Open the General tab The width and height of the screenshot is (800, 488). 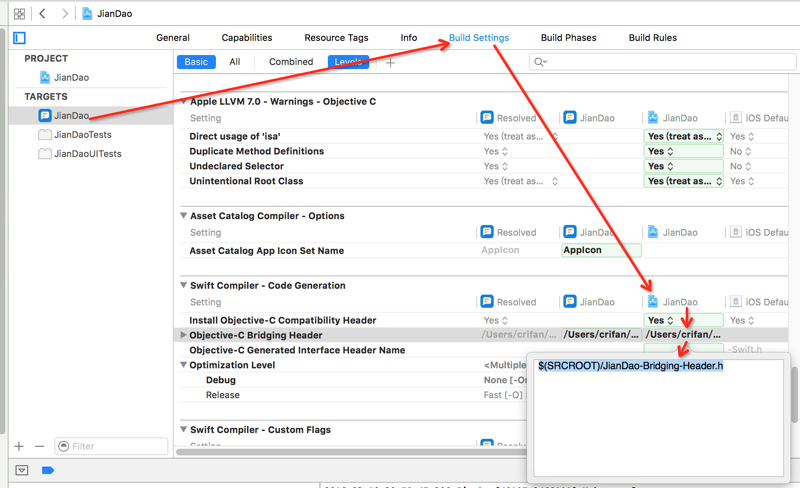tap(172, 38)
